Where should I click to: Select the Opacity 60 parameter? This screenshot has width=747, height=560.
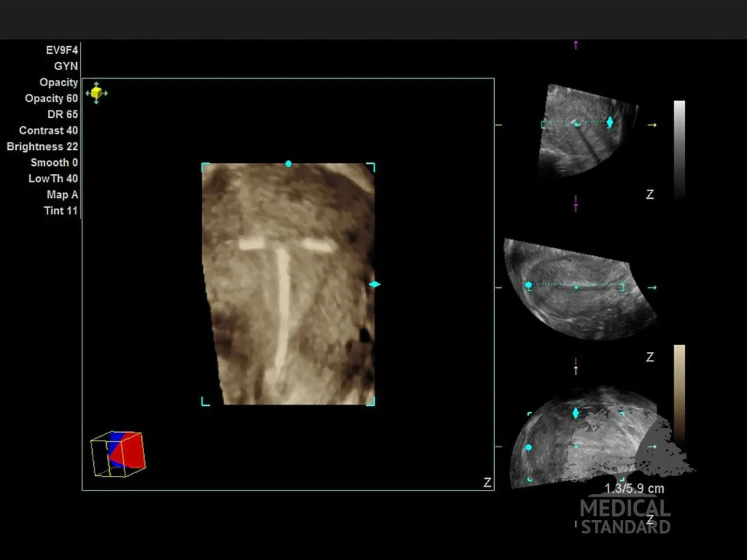point(51,99)
